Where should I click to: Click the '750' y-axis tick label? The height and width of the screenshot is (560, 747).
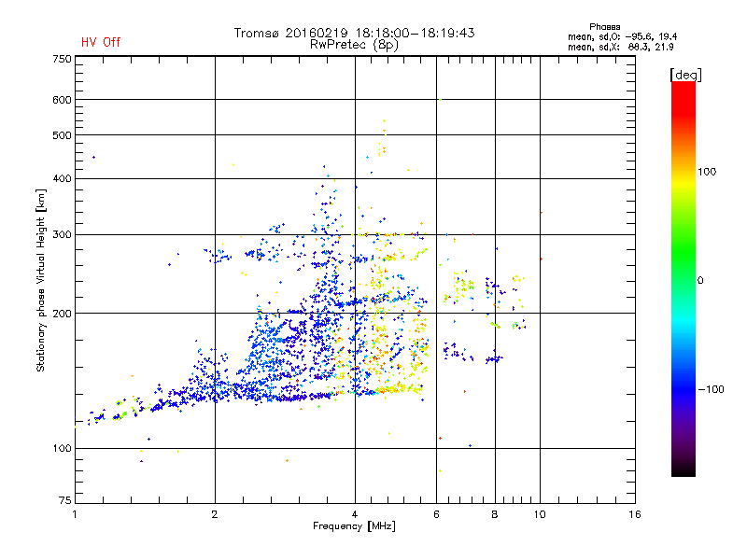pyautogui.click(x=62, y=59)
